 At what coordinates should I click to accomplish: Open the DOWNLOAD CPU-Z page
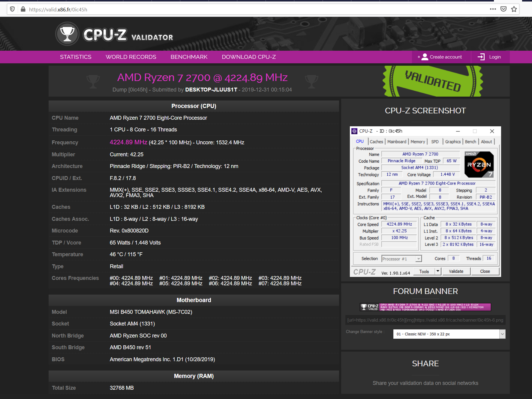click(248, 57)
